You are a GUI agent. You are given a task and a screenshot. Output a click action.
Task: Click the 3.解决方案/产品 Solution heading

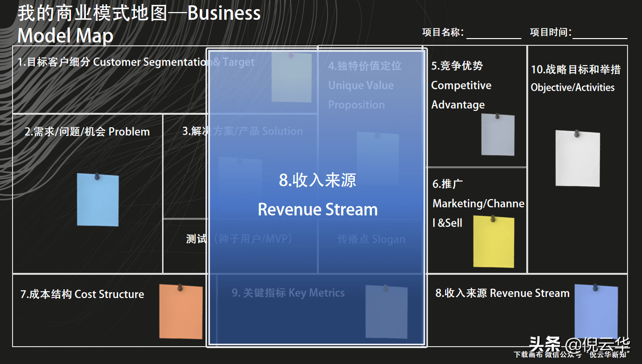(x=243, y=131)
